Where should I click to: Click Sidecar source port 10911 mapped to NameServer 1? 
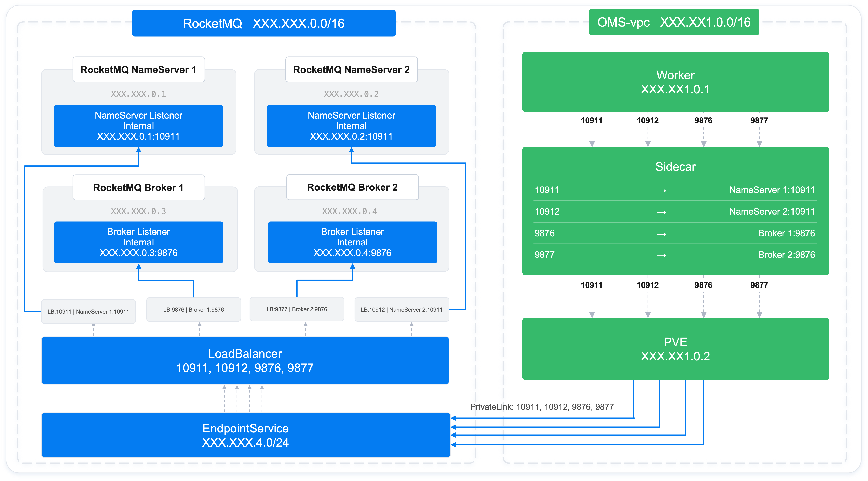point(547,190)
